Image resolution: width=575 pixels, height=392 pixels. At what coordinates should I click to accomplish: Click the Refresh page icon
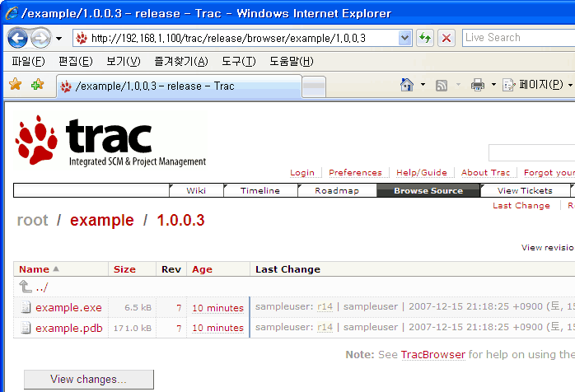(x=425, y=38)
